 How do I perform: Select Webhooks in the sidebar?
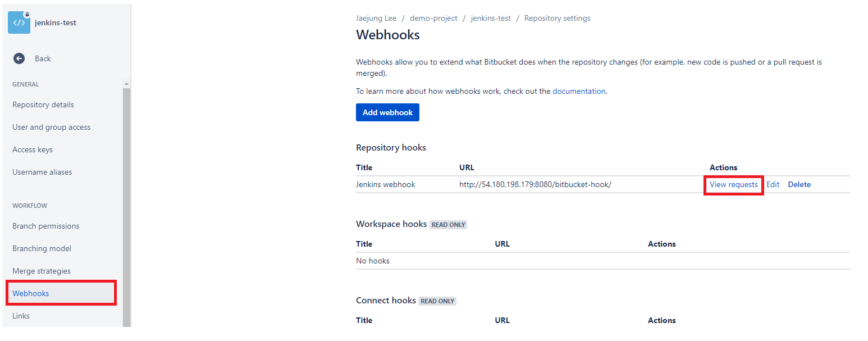(x=61, y=293)
